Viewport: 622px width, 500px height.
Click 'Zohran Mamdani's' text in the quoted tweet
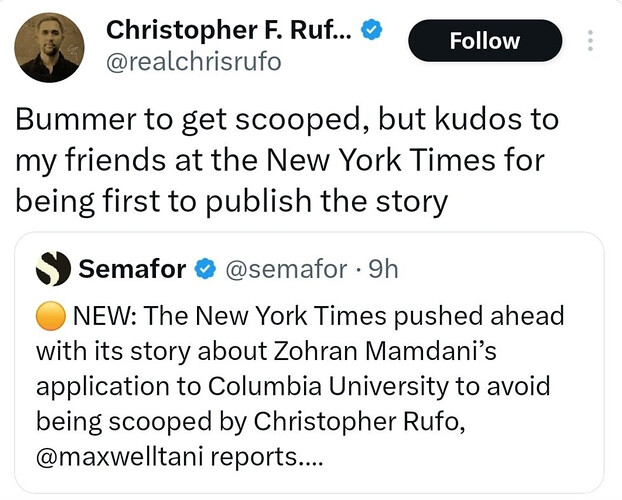tap(385, 351)
